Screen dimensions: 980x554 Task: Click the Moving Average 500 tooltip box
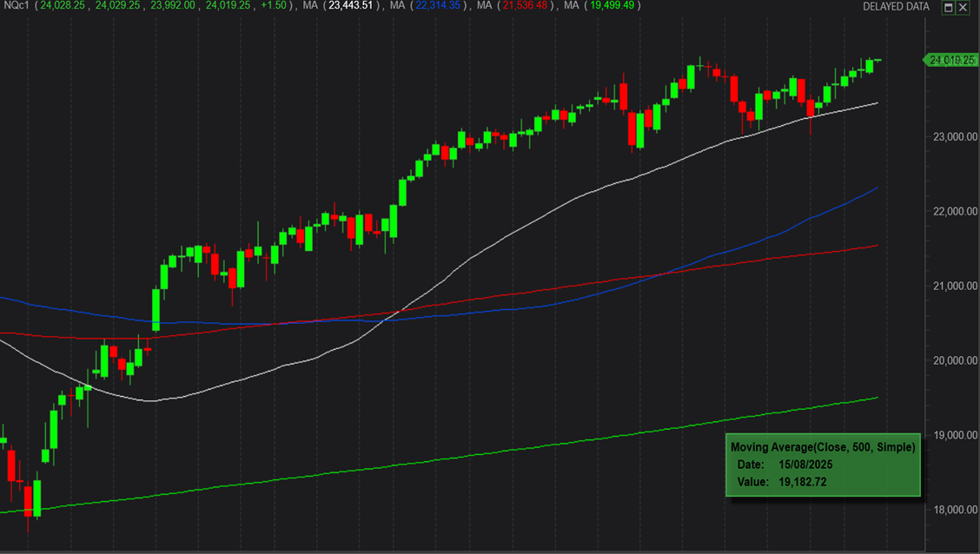[822, 465]
